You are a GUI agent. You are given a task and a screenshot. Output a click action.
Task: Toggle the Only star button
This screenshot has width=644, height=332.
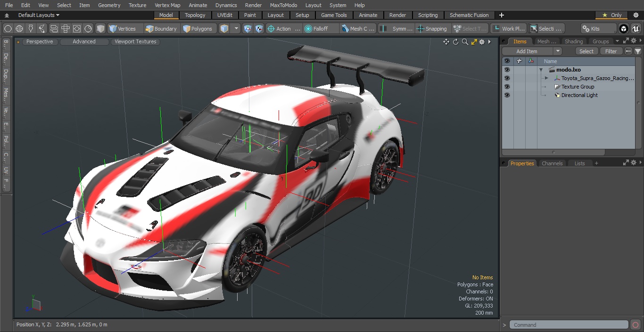(x=611, y=15)
